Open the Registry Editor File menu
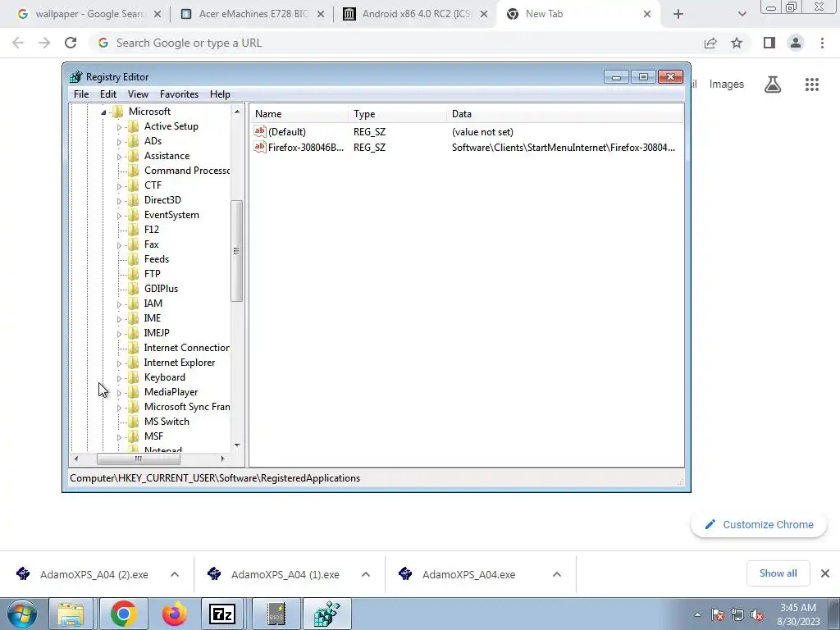 (x=81, y=94)
